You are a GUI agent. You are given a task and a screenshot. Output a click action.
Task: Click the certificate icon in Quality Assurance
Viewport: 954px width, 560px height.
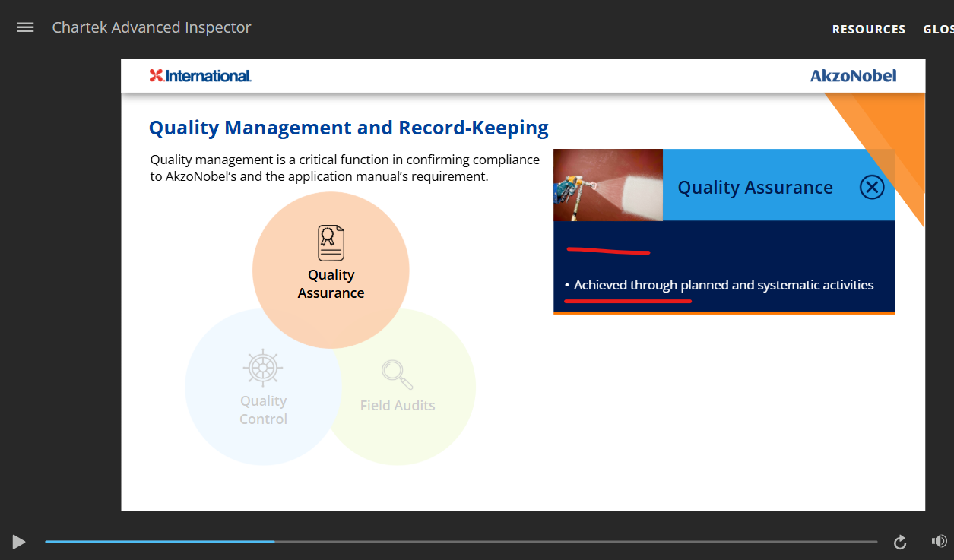(331, 243)
